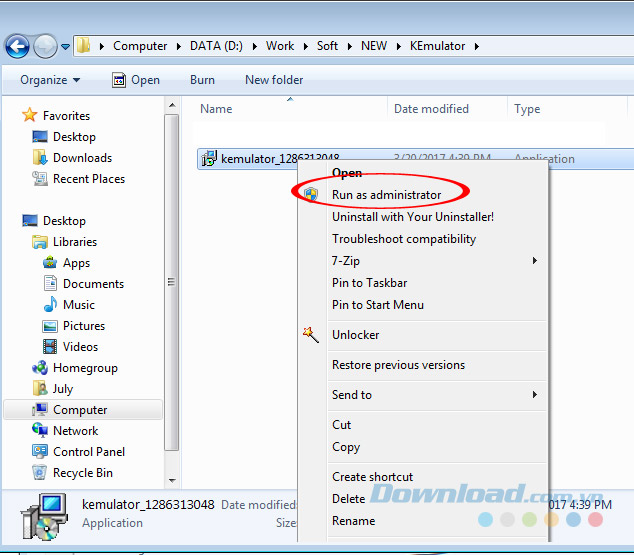Expand the 7-Zip submenu arrow
The image size is (634, 555).
[x=535, y=261]
